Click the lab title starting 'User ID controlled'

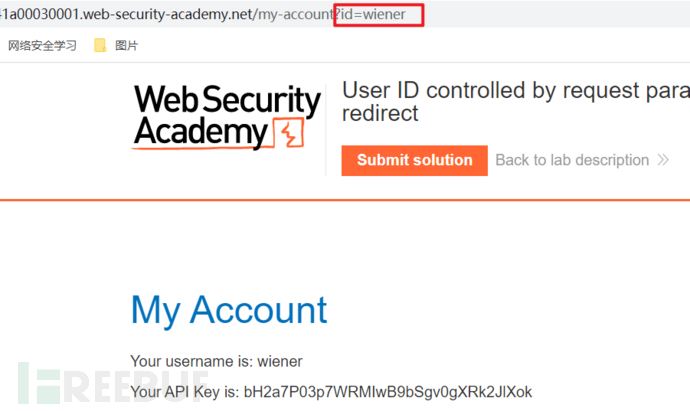(515, 91)
